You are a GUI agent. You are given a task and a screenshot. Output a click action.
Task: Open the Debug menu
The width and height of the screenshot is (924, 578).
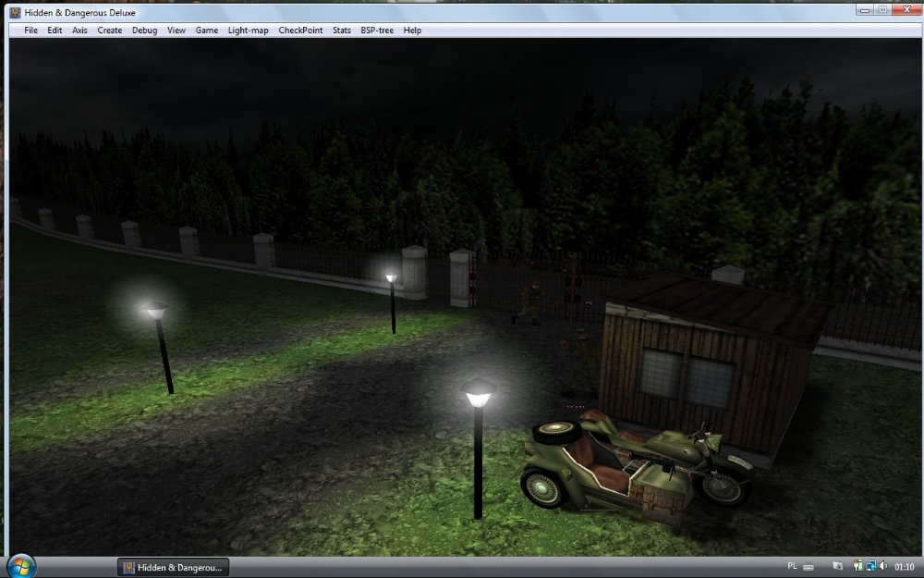144,31
